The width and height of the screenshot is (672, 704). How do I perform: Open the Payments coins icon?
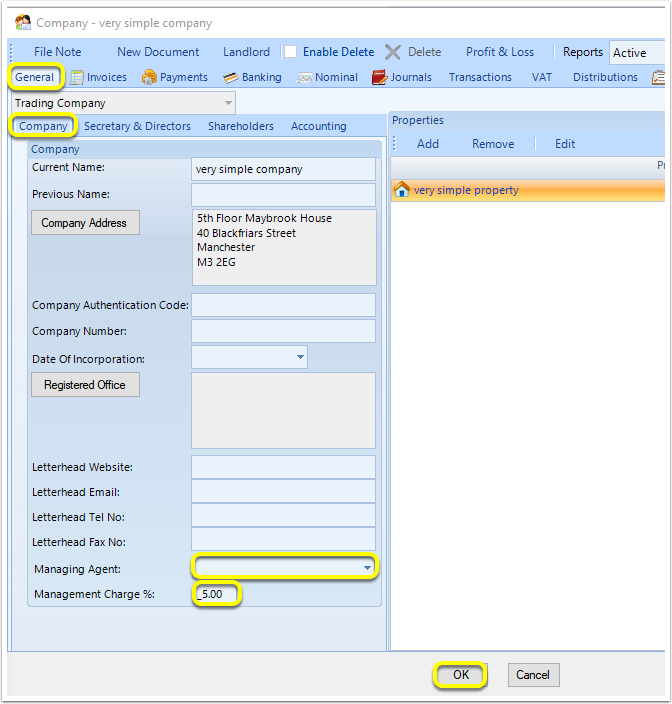coord(149,77)
